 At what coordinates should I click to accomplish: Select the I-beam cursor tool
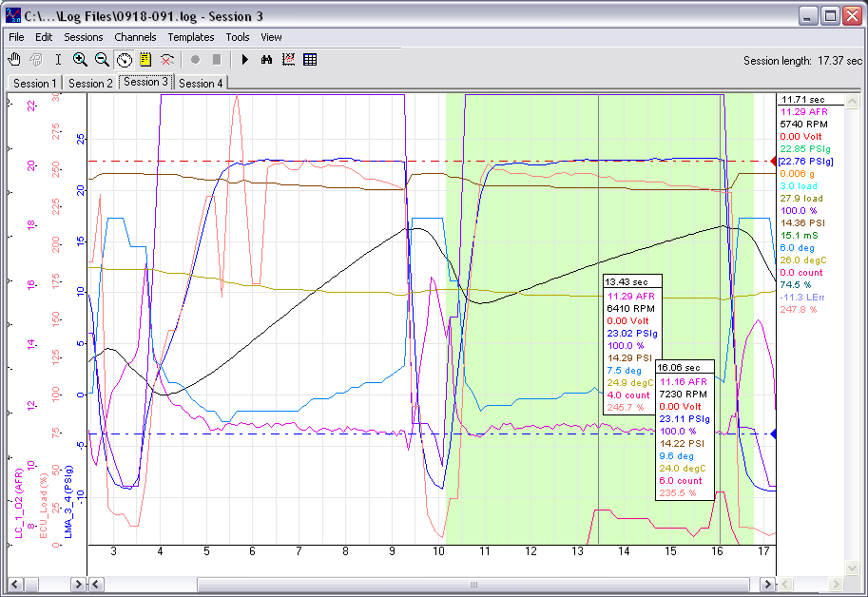[58, 59]
